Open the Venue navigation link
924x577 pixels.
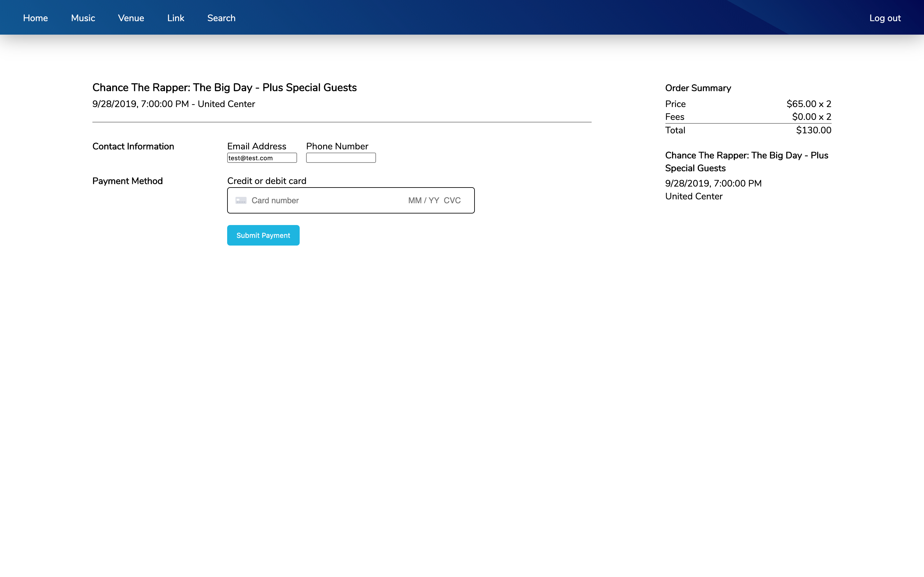click(131, 18)
